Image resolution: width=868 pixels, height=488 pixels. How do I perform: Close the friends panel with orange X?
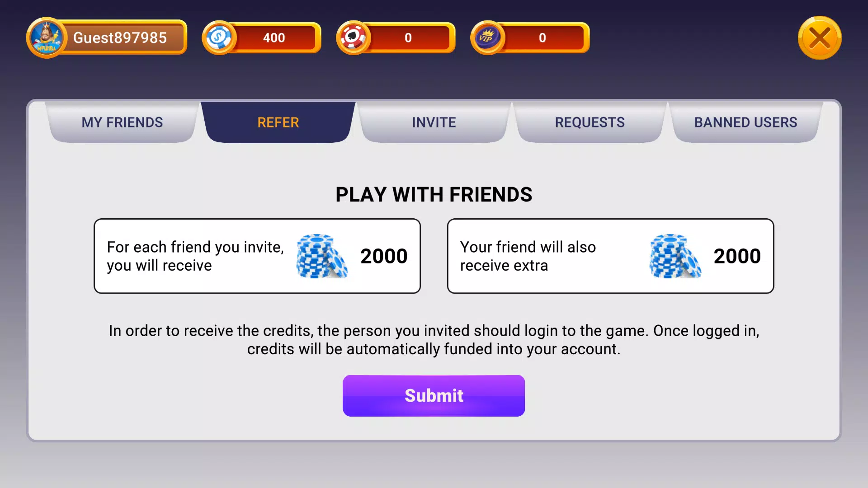pos(820,38)
